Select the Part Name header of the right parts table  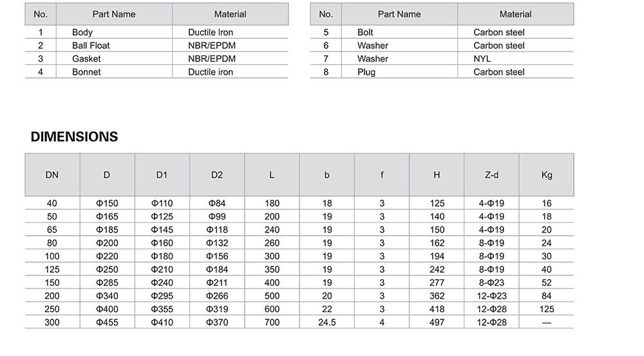(399, 14)
